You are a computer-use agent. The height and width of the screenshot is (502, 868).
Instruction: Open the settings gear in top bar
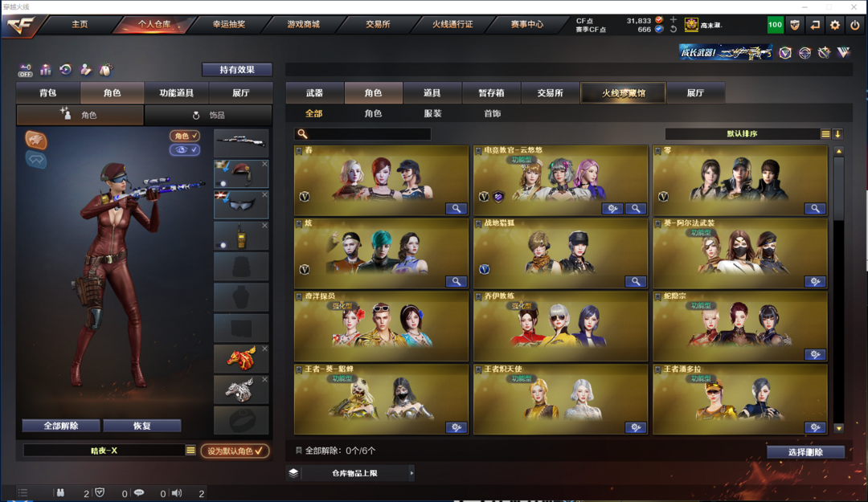[x=835, y=25]
